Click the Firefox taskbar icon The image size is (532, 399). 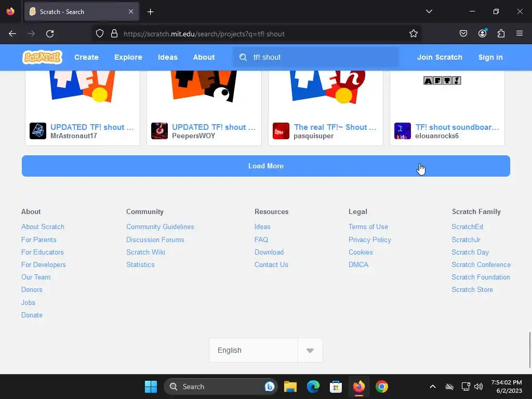click(x=359, y=387)
